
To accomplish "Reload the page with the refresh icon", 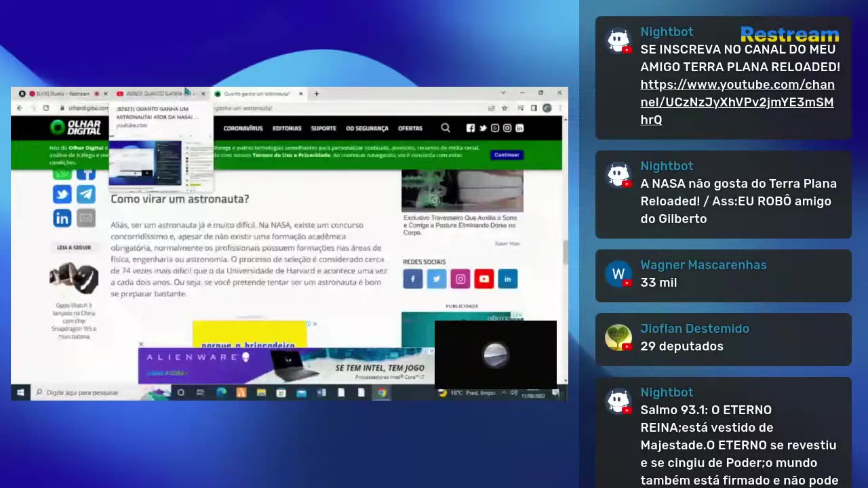I will pos(46,108).
